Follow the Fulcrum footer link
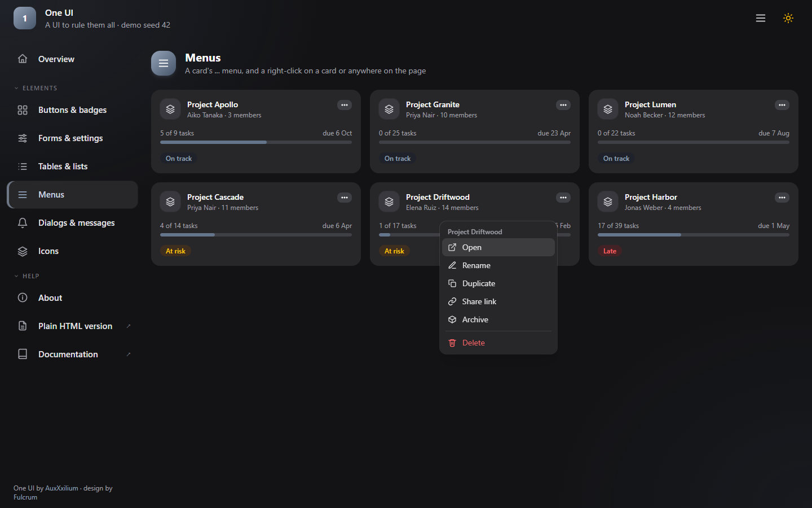 coord(25,497)
